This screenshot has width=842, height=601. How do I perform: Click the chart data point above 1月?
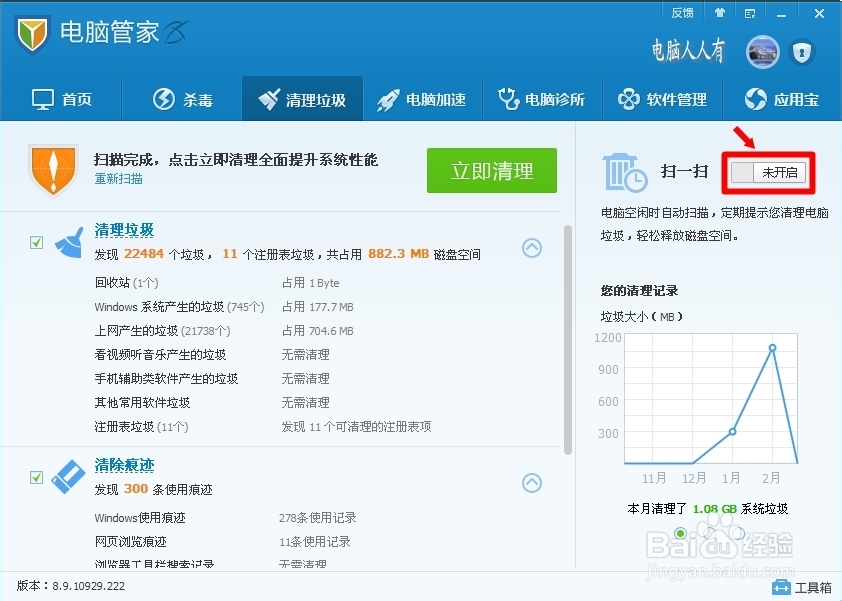732,431
